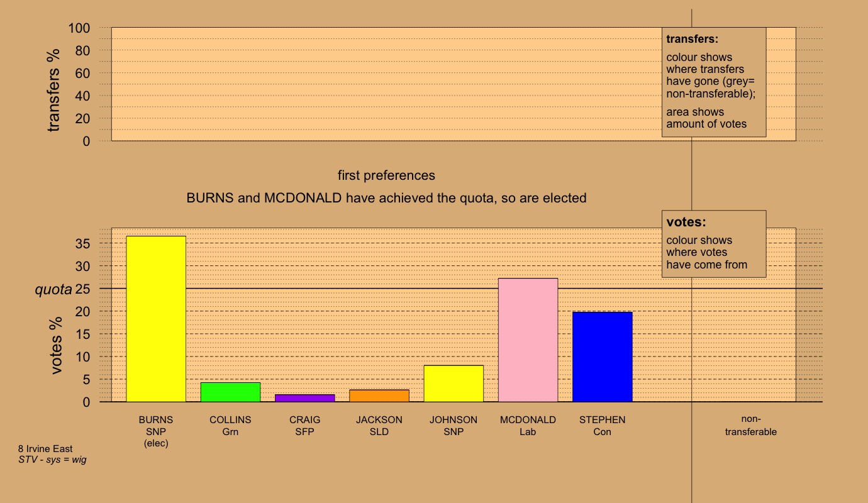868x503 pixels.
Task: Select the green COLLINS vote bar
Action: [x=230, y=392]
